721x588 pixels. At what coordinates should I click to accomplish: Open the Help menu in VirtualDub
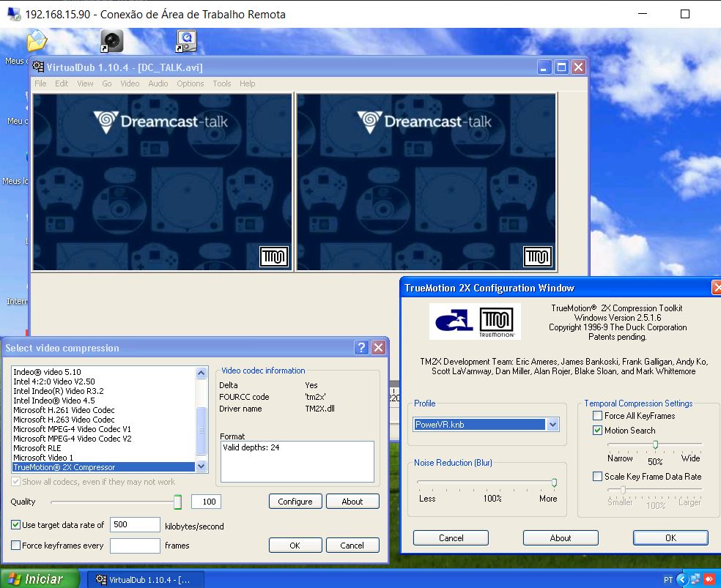248,83
